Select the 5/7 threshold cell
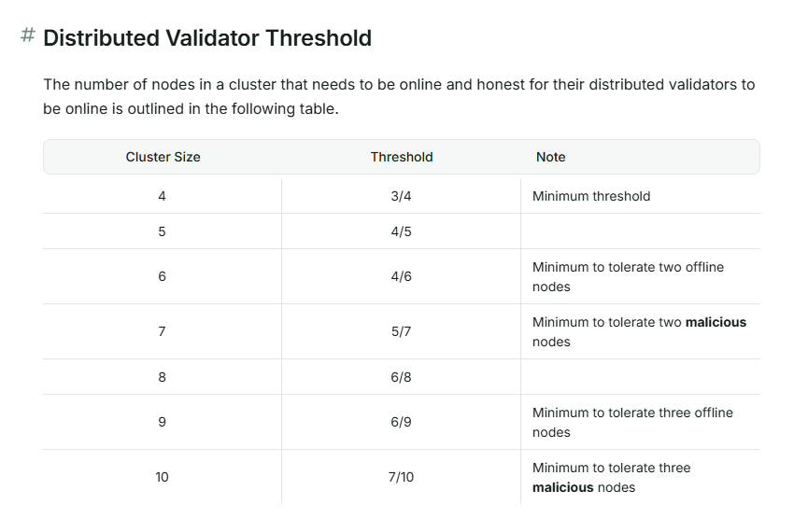794x532 pixels. coord(402,331)
